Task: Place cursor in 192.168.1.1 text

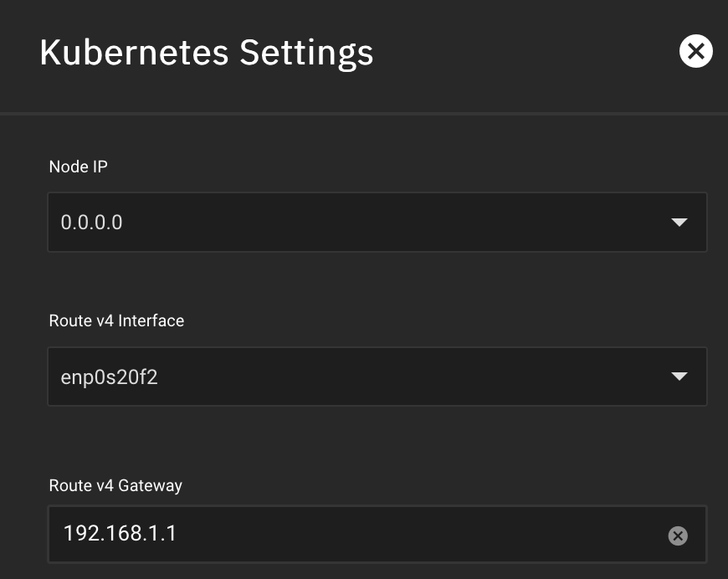Action: (120, 534)
